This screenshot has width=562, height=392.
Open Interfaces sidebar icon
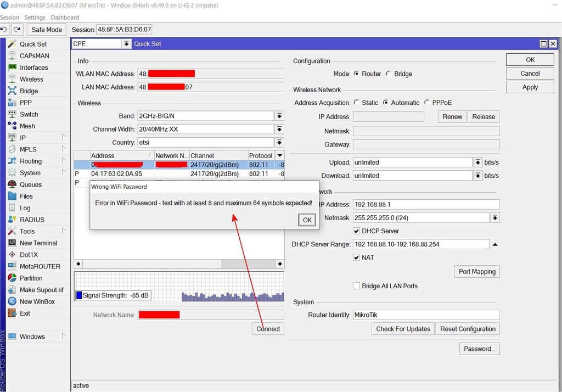coord(12,68)
